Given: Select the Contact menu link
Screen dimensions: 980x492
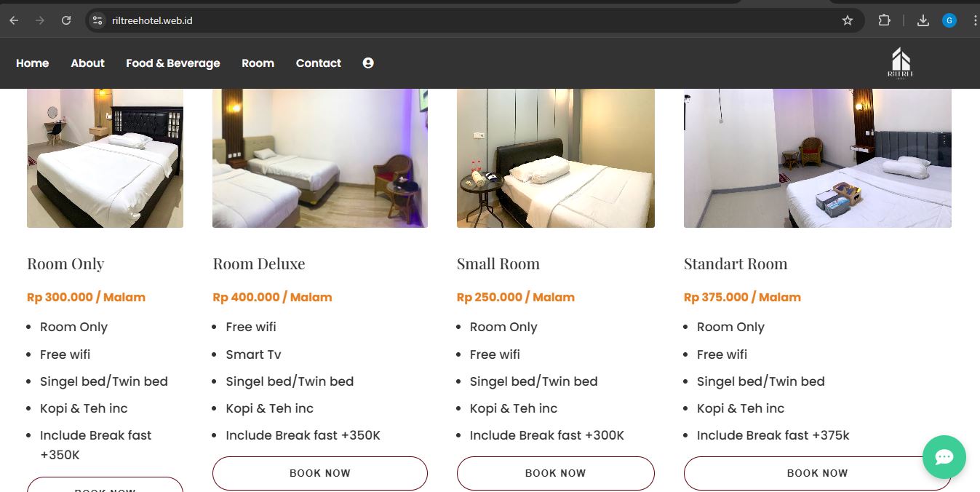Looking at the screenshot, I should (x=318, y=63).
